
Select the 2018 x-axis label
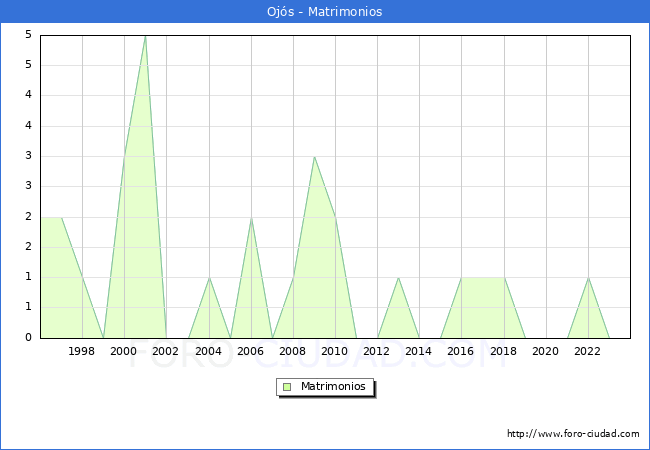[503, 351]
